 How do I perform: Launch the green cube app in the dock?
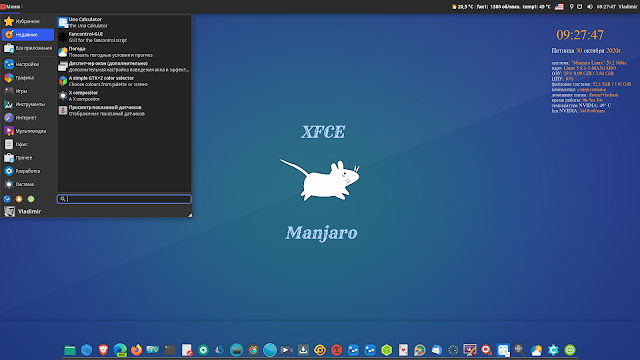(x=386, y=350)
